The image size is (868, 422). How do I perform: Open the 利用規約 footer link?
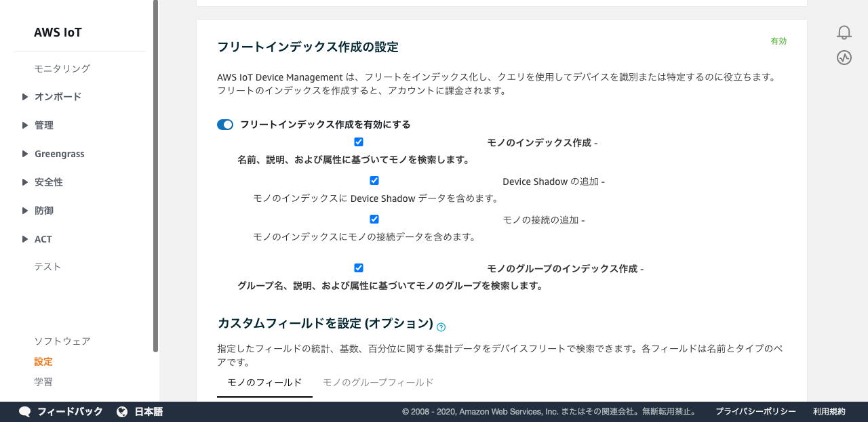829,412
